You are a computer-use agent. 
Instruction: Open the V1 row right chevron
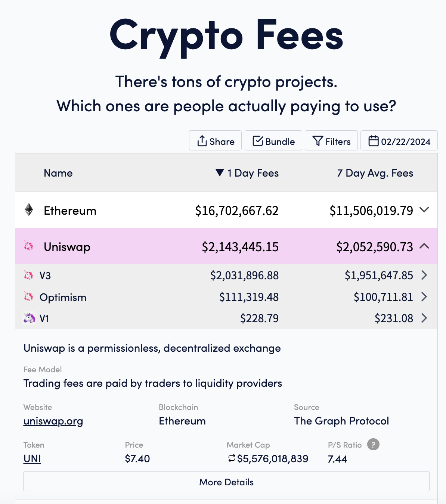(x=424, y=318)
